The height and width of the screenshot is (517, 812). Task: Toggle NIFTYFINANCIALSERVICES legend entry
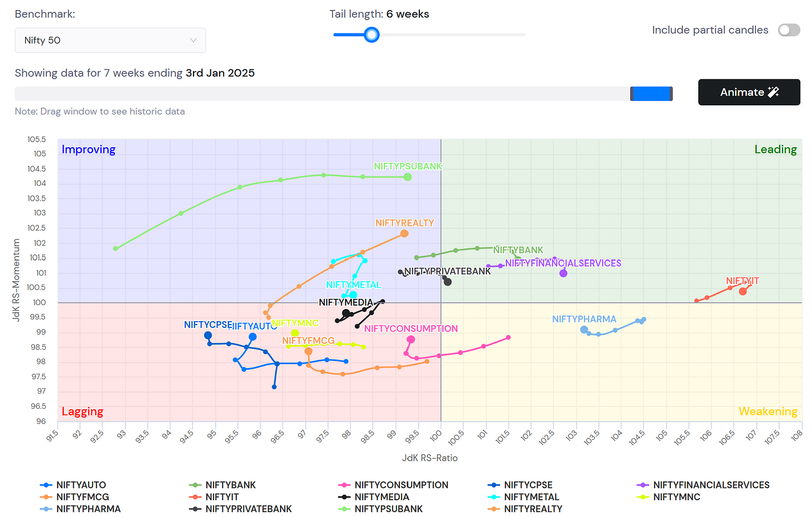[x=703, y=485]
